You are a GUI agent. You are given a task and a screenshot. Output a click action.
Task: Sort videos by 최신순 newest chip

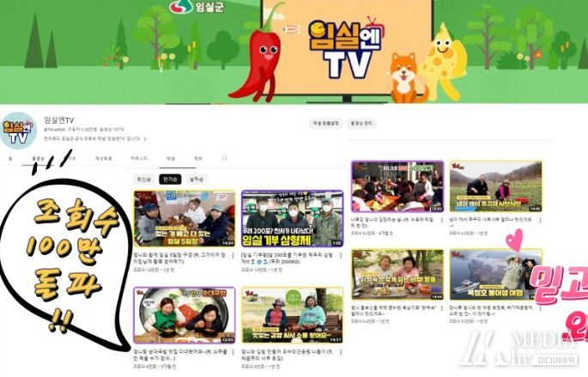point(144,179)
